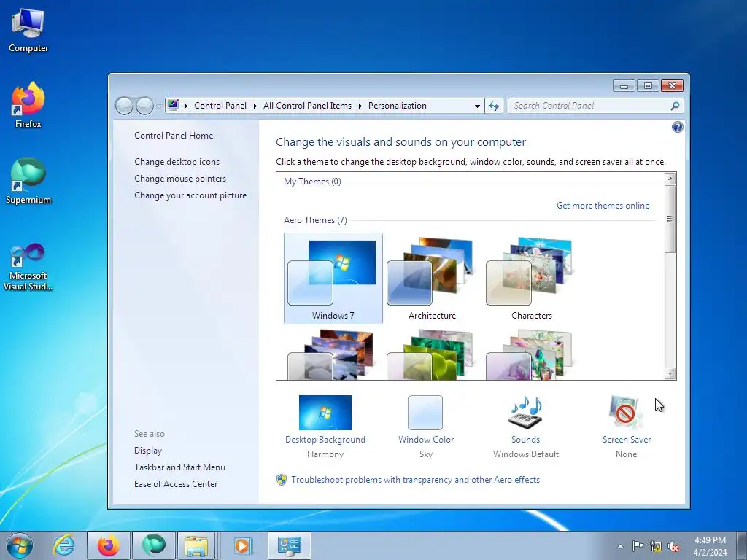Click the address bar computer icon
Image resolution: width=747 pixels, height=560 pixels.
point(173,105)
